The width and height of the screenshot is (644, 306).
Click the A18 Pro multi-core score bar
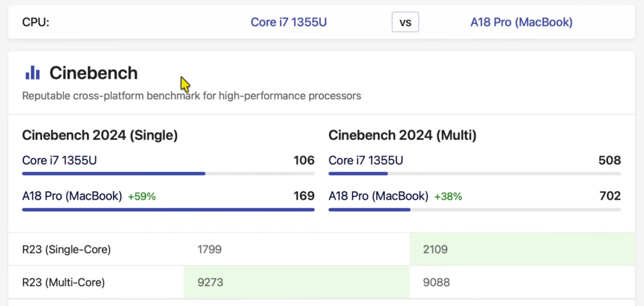click(475, 209)
